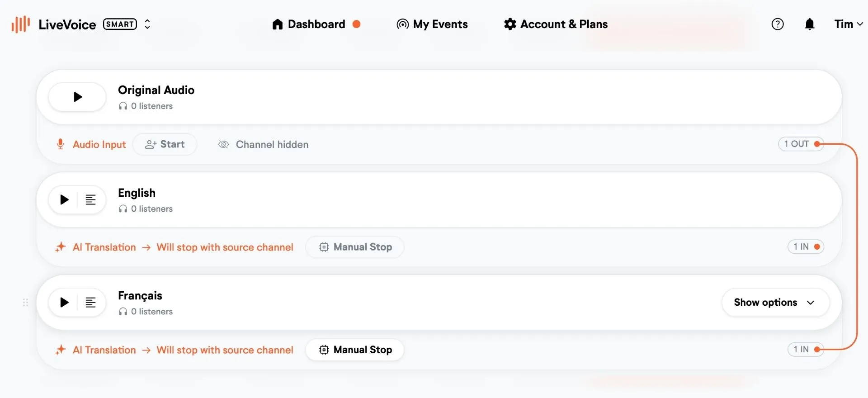Open the English transcript icon
The image size is (868, 398).
pos(91,200)
